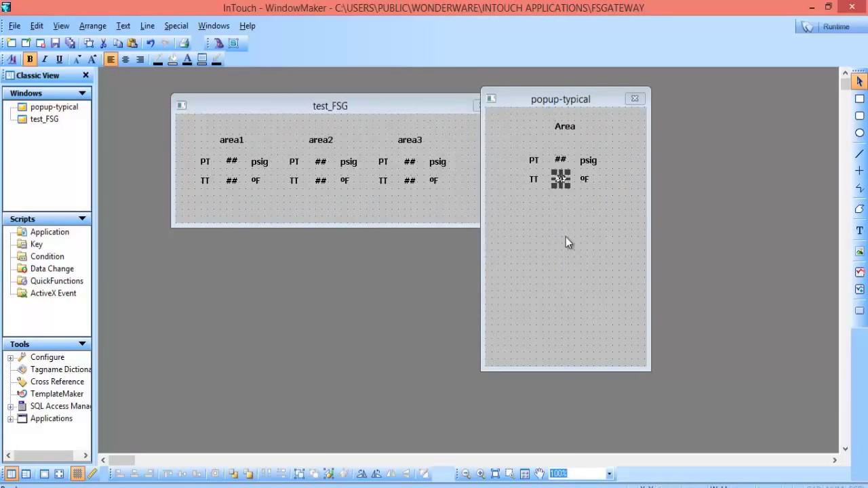Screen dimensions: 868x488
Task: Collapse the Scripts panel dropdown
Action: (x=82, y=219)
